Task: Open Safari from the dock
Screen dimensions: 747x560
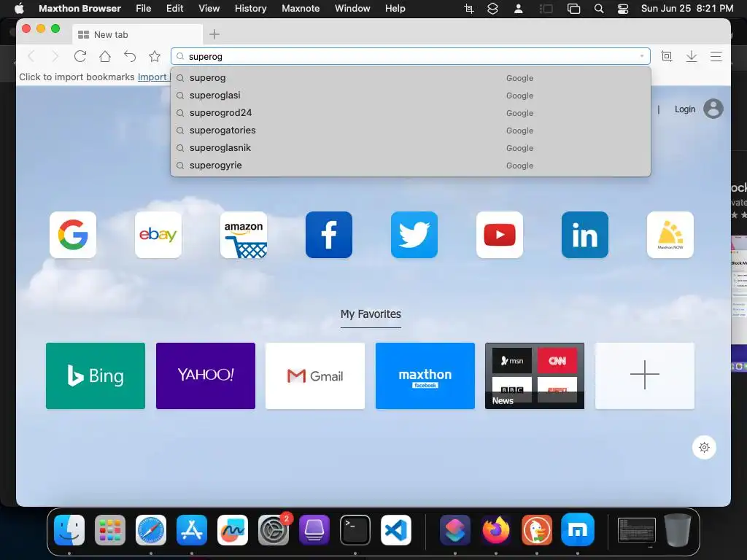Action: [151, 530]
